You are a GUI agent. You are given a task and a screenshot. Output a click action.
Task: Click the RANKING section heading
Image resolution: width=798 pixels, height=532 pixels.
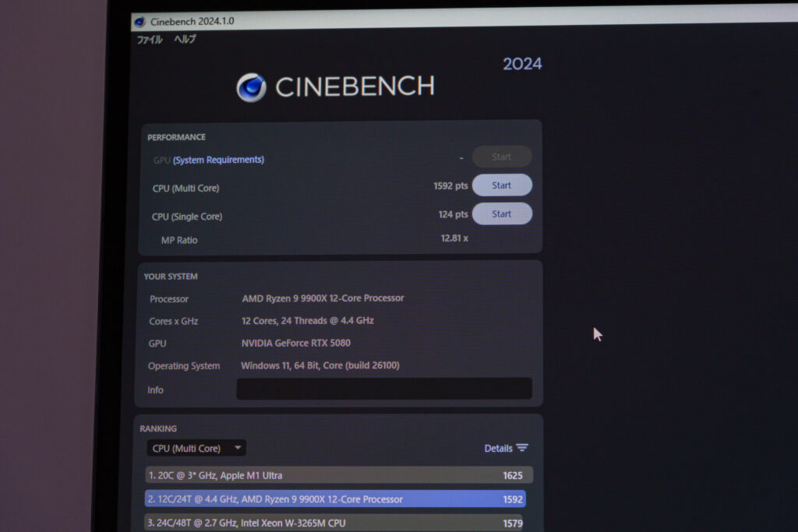coord(158,428)
